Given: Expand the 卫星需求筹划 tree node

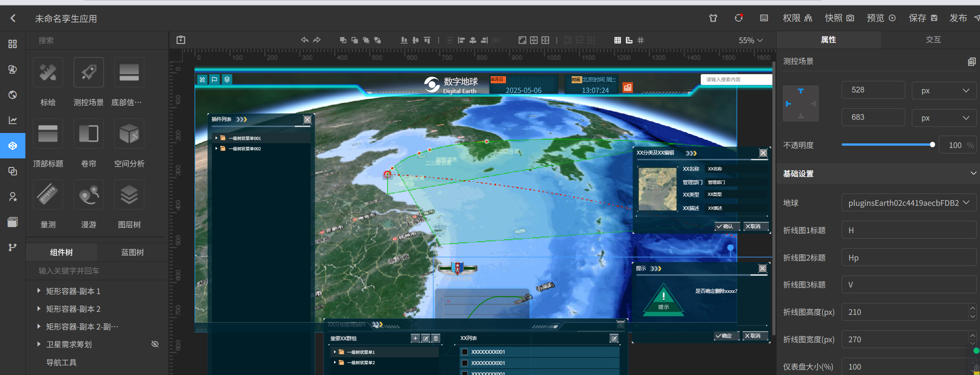Looking at the screenshot, I should [x=39, y=344].
